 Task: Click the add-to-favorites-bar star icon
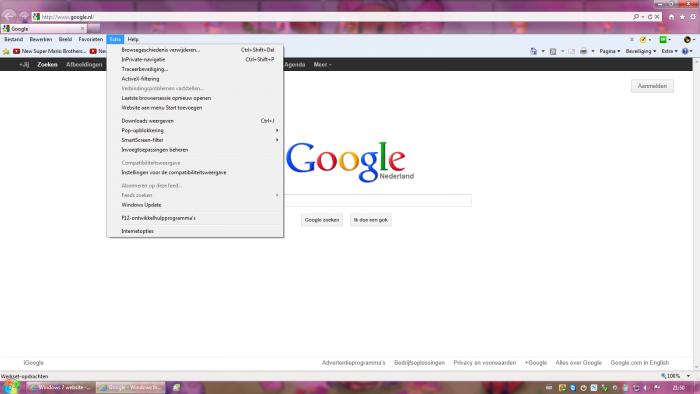6,51
